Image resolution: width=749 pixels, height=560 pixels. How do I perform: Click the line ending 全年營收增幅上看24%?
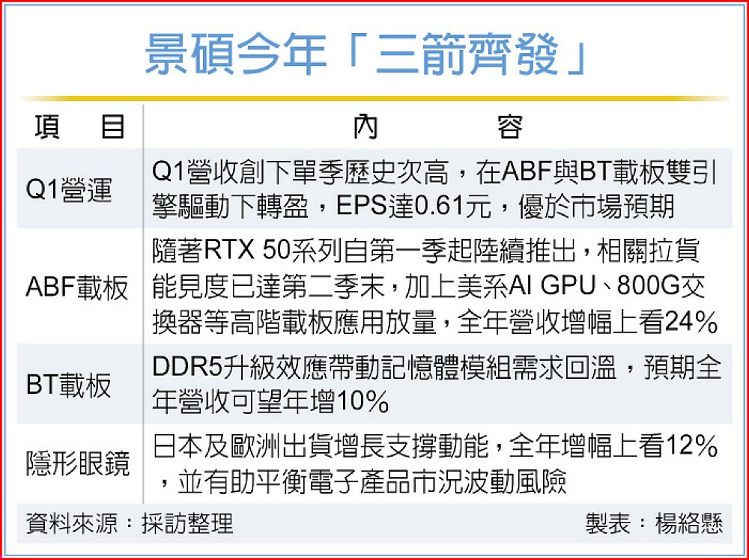coord(434,322)
